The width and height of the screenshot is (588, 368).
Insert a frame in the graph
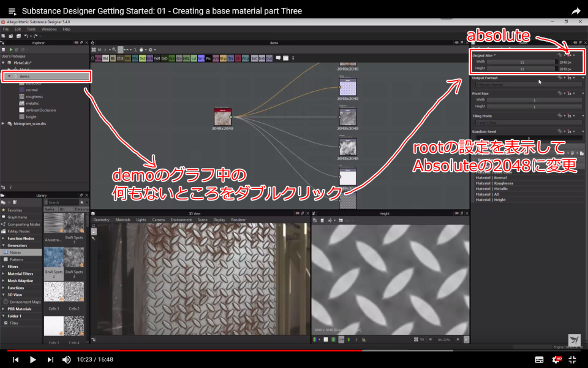pyautogui.click(x=286, y=58)
